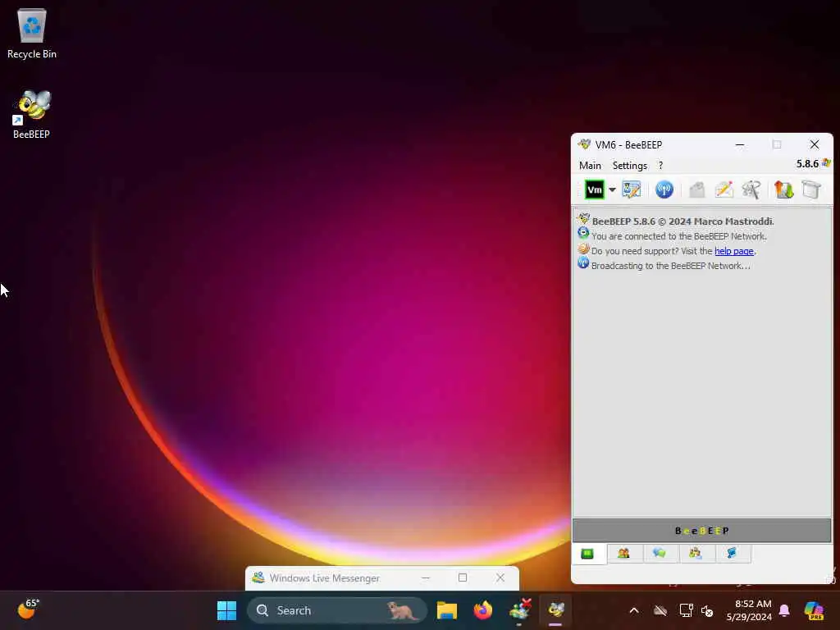Click the muted volume tray icon
840x630 pixels.
[x=707, y=610]
